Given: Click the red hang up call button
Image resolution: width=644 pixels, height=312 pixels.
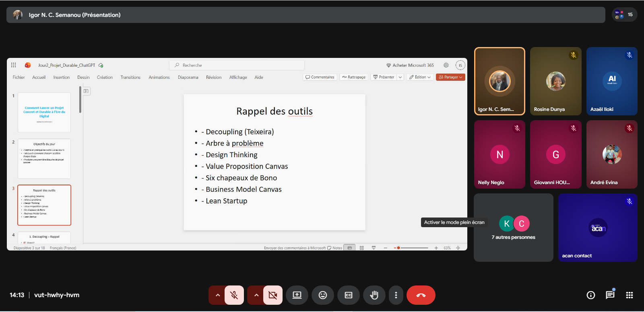Looking at the screenshot, I should point(421,295).
